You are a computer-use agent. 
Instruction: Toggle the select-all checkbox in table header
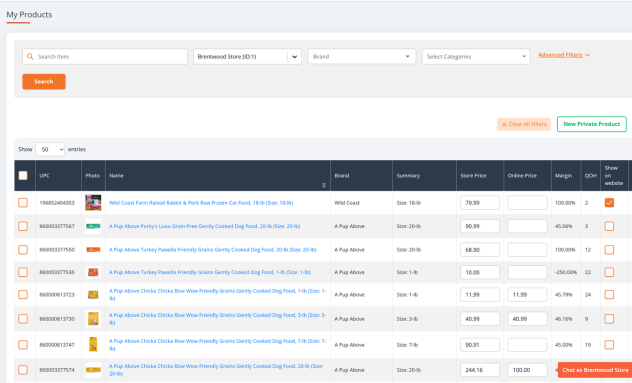pyautogui.click(x=23, y=175)
